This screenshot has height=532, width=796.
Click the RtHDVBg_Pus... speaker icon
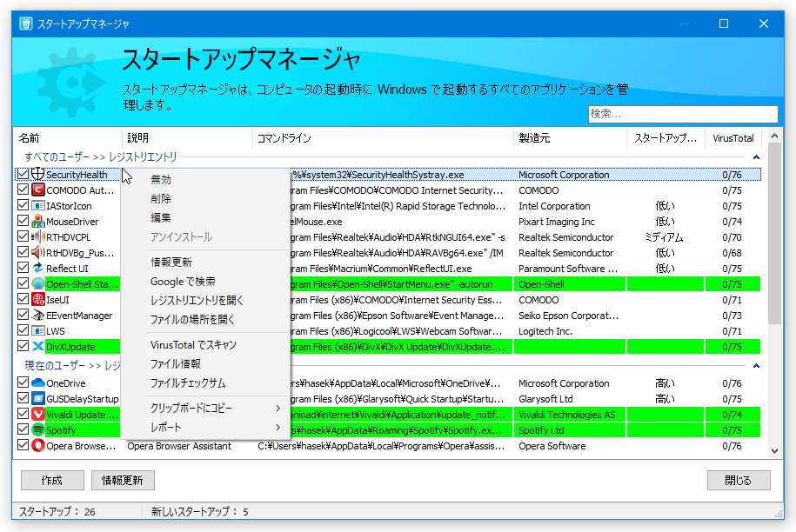pos(38,252)
